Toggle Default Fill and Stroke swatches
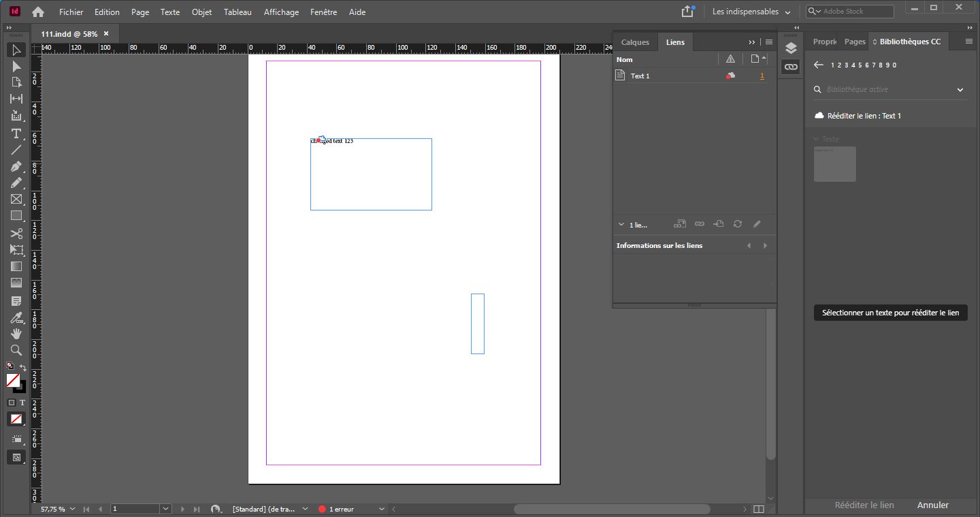Image resolution: width=980 pixels, height=517 pixels. pyautogui.click(x=10, y=366)
